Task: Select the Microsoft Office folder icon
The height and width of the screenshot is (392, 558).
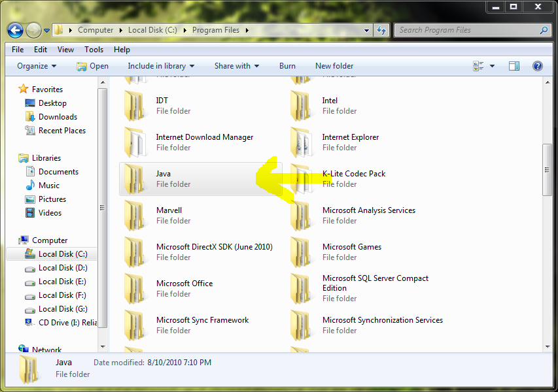Action: [135, 289]
